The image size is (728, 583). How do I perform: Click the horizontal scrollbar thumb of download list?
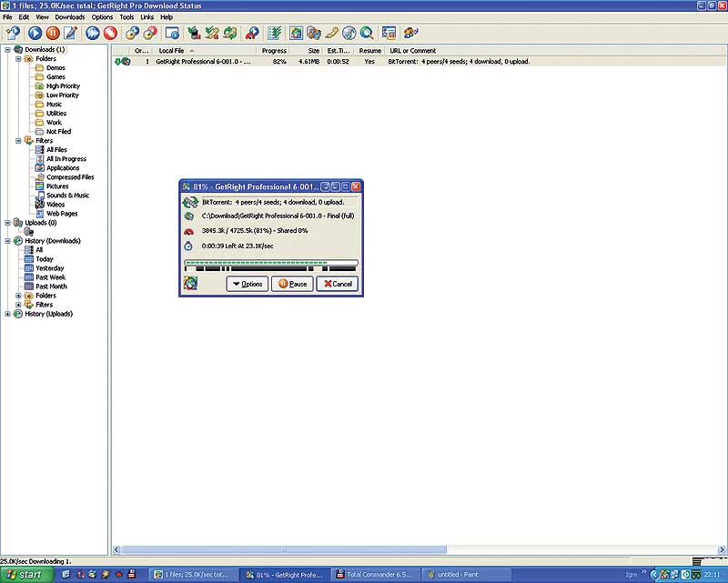pos(284,549)
